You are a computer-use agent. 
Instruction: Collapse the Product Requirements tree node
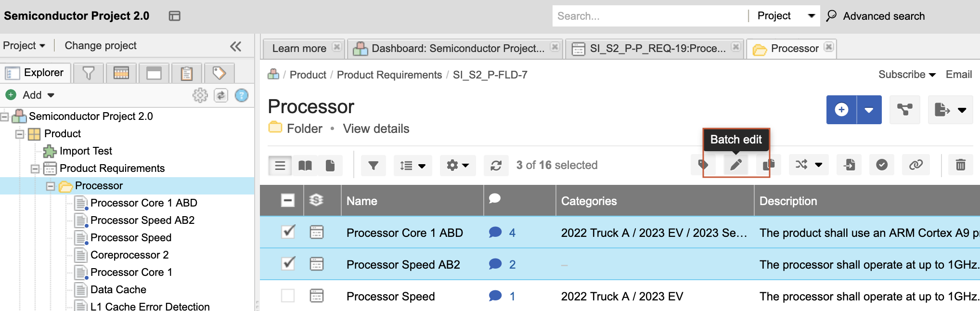(35, 168)
